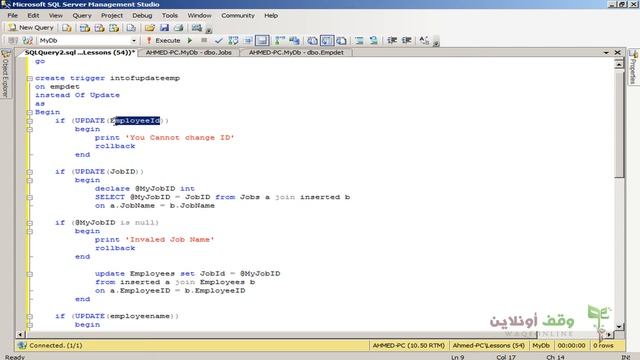Collapse the if UPDATE(employeename) block
This screenshot has width=640, height=360.
tap(30, 316)
